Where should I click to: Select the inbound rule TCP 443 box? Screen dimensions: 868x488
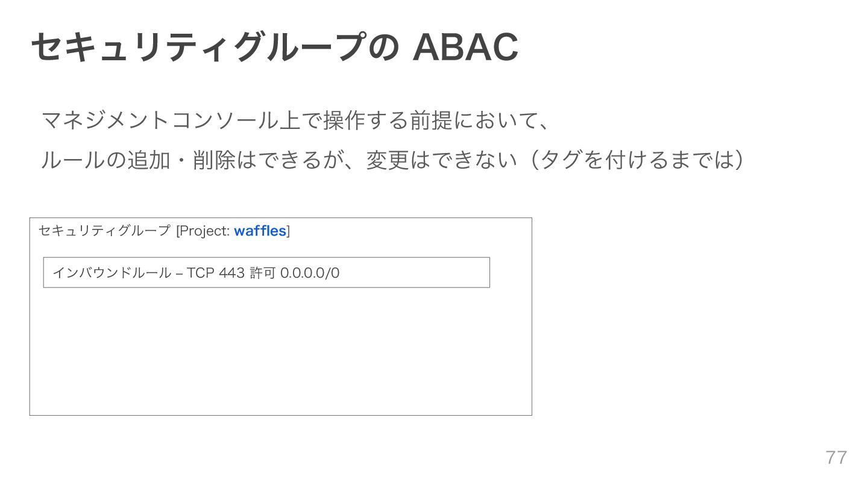(266, 272)
